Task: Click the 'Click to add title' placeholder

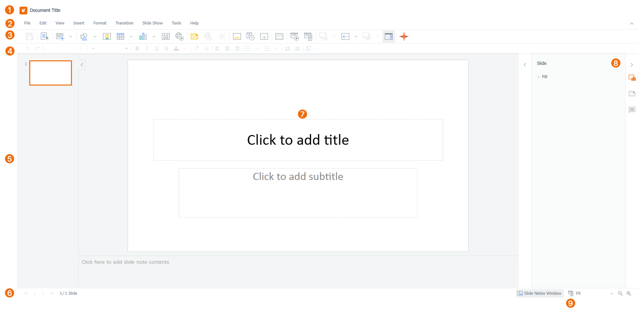Action: pos(298,140)
